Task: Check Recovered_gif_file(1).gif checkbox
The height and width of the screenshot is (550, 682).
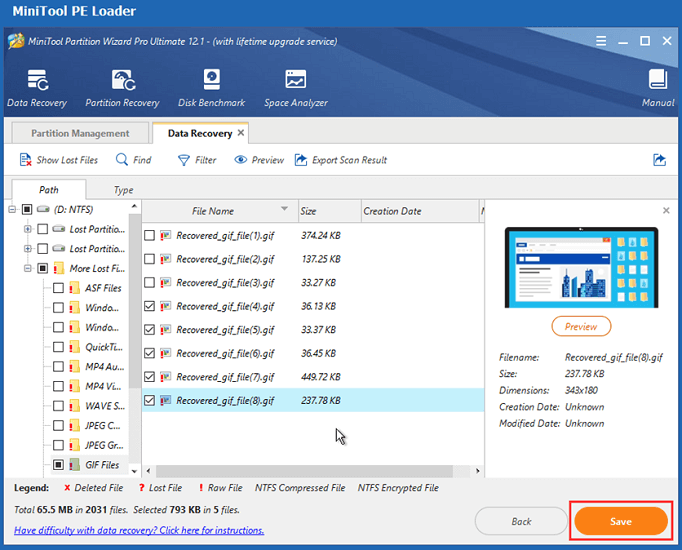Action: [x=149, y=235]
